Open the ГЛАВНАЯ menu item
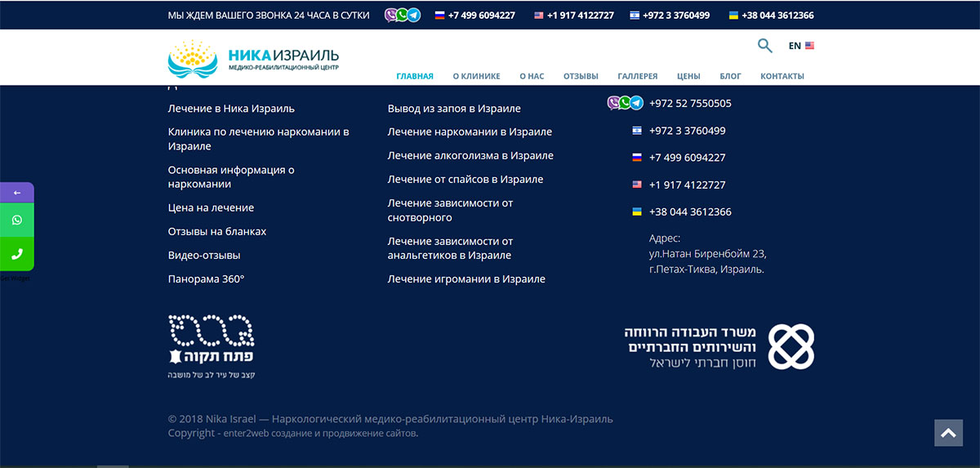 click(x=415, y=76)
